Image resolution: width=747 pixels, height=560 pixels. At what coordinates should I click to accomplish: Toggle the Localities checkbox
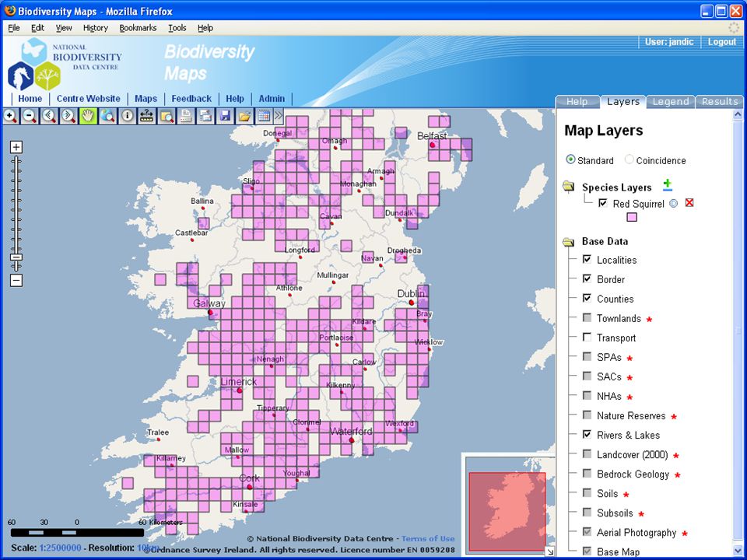[587, 259]
